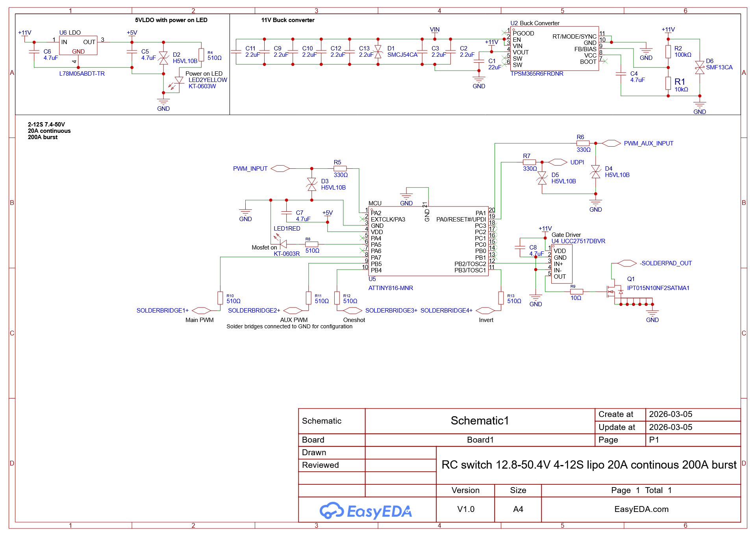Click the PWM_AUX_INPUT net port symbol
Viewport: 756px width, 536px height.
pos(611,143)
